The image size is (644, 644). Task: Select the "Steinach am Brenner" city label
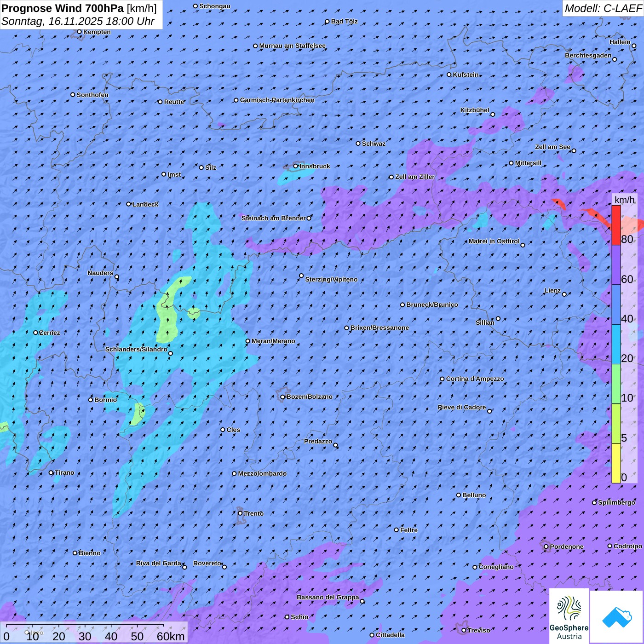[273, 218]
